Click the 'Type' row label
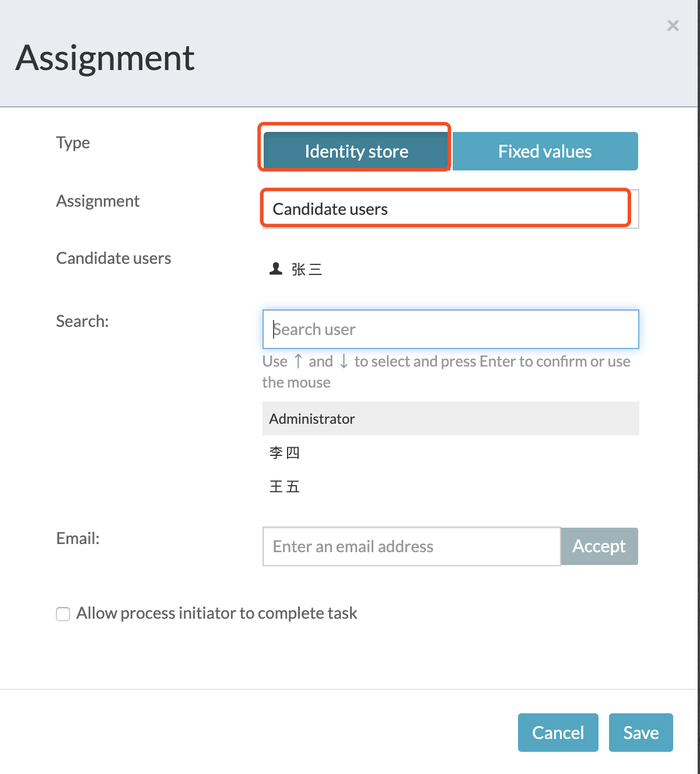 73,142
